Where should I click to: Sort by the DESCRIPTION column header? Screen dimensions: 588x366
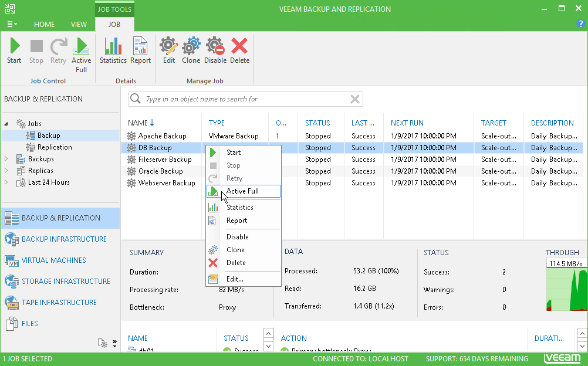coord(552,123)
